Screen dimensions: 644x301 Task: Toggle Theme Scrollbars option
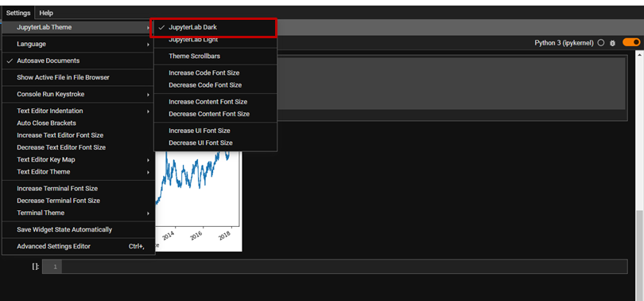pyautogui.click(x=215, y=56)
